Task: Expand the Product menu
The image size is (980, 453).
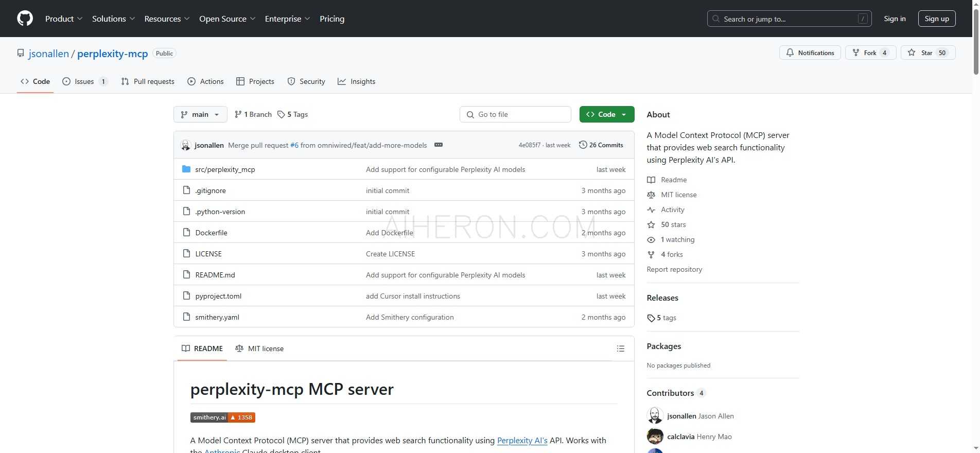Action: (64, 19)
